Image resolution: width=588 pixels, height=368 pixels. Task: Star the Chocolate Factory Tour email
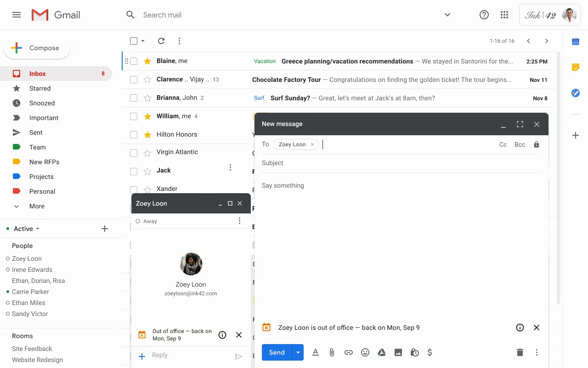[x=147, y=79]
